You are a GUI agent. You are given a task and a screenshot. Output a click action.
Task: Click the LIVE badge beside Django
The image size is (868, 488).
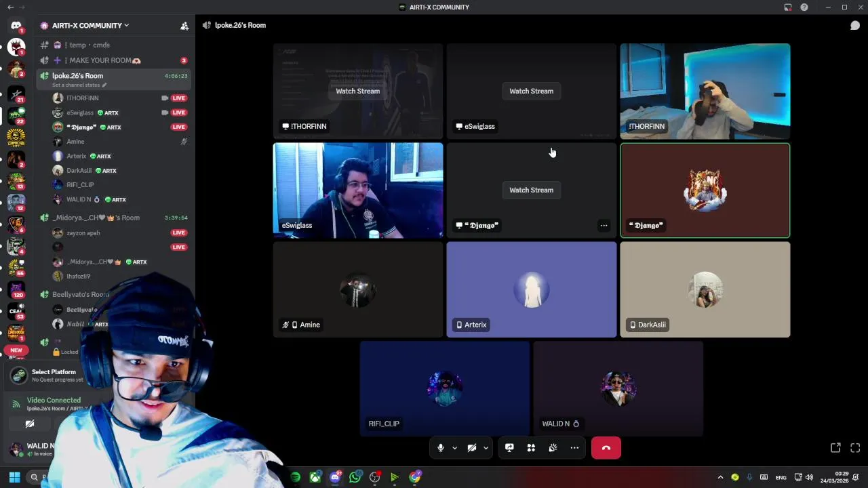tap(179, 127)
